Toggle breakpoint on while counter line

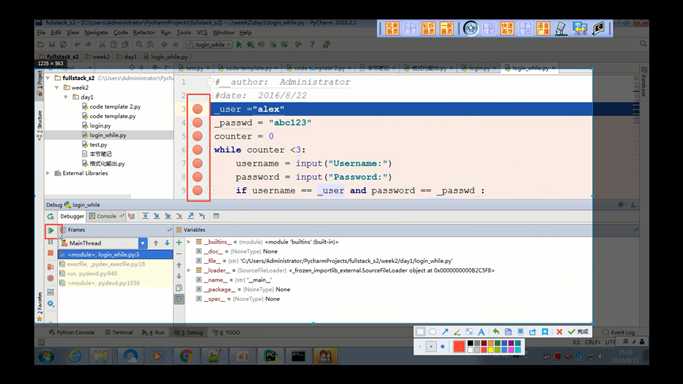[198, 150]
